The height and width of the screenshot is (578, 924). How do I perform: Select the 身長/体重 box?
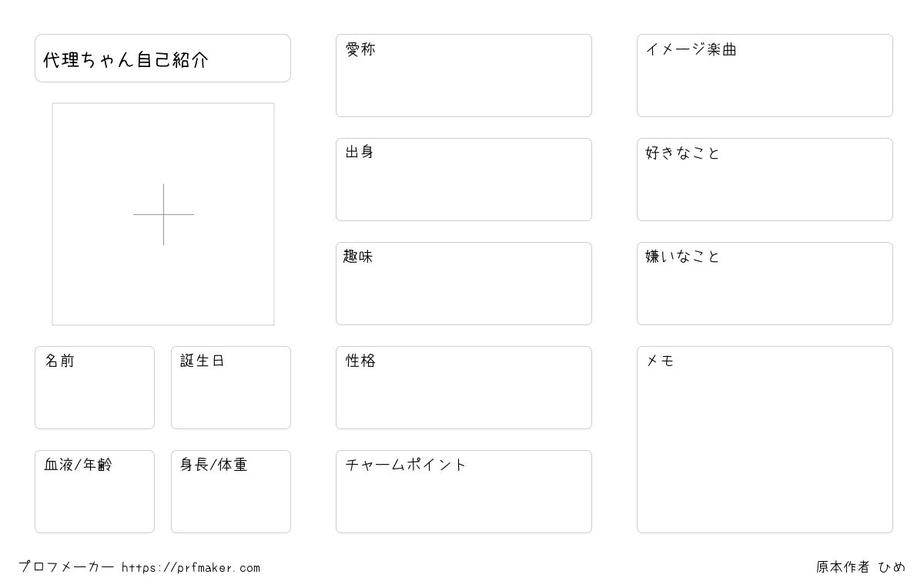point(231,492)
